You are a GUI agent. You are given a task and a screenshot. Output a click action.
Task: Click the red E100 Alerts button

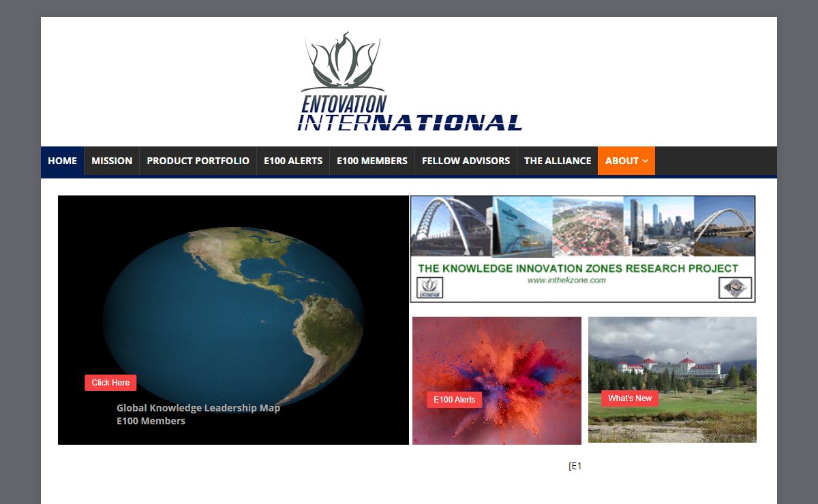[x=455, y=400]
